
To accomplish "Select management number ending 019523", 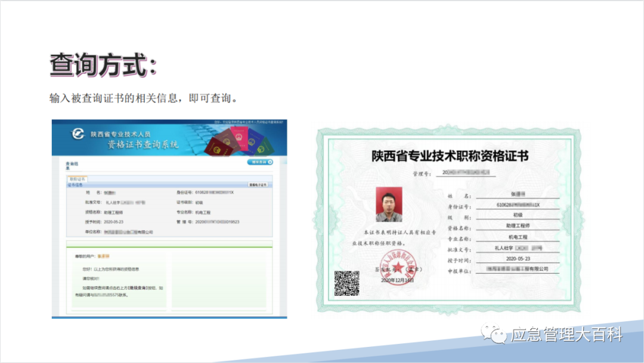I will (217, 222).
